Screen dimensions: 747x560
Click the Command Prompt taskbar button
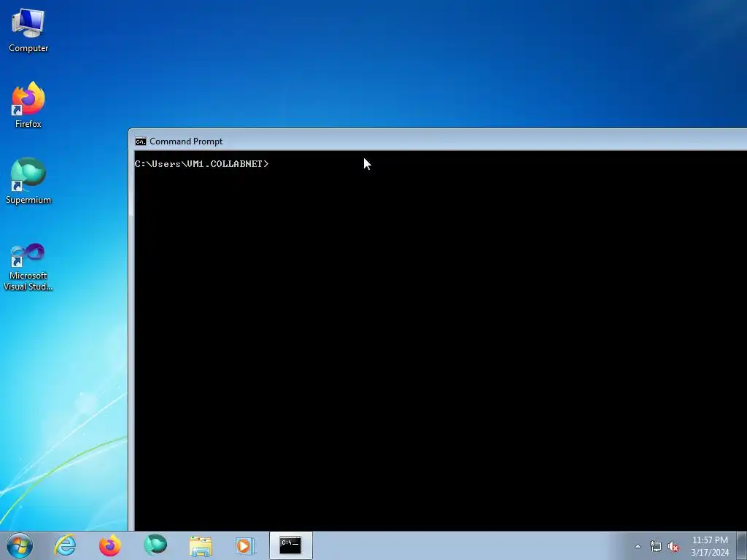[x=290, y=545]
